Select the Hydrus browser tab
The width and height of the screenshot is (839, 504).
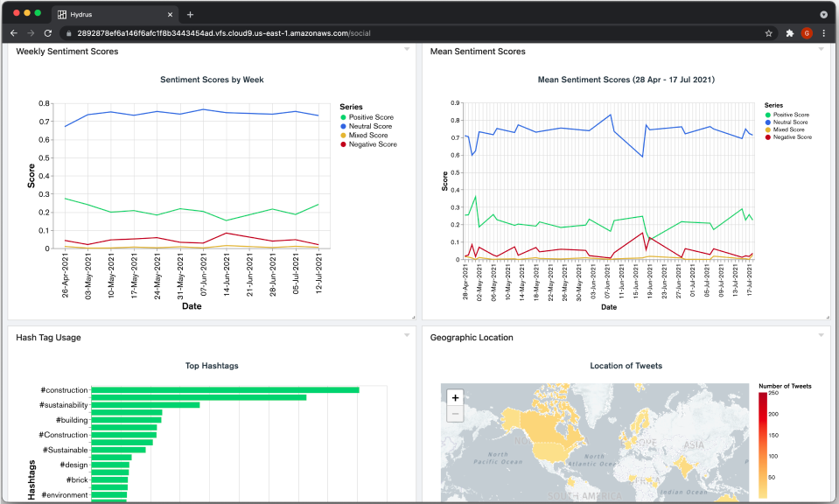115,15
